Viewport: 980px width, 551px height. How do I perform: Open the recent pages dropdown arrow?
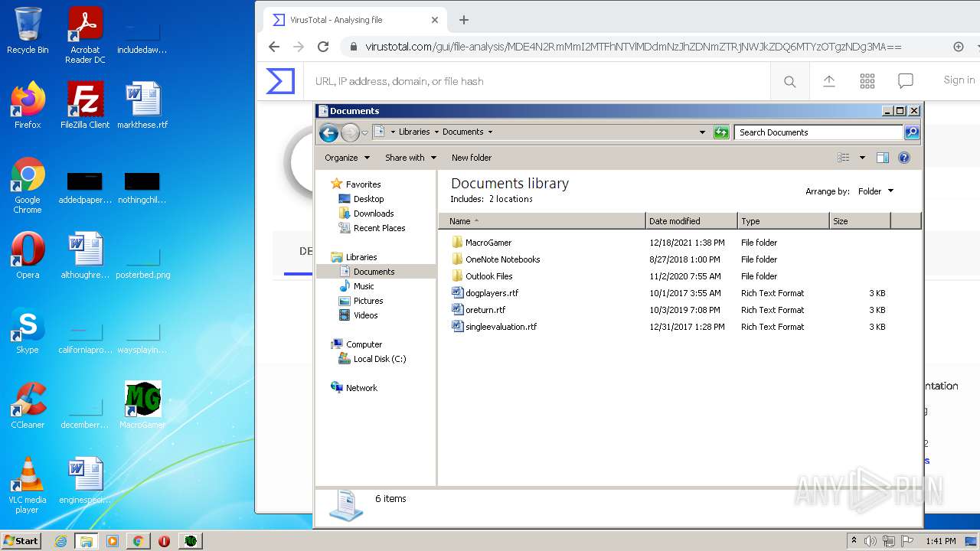(365, 132)
